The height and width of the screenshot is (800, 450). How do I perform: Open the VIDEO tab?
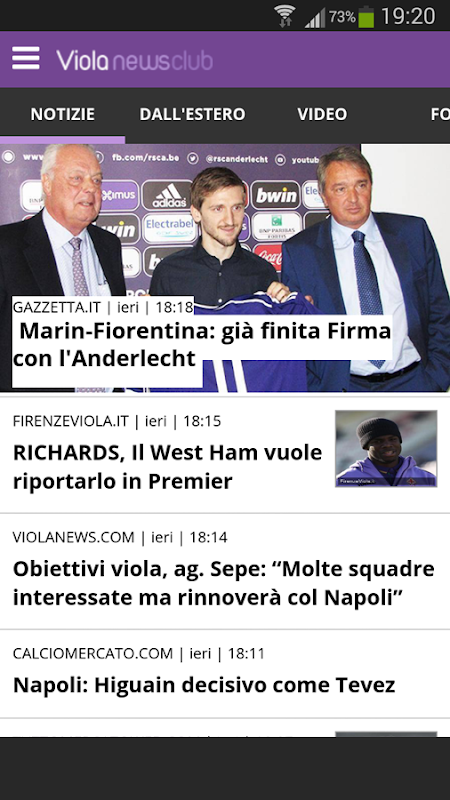click(322, 114)
